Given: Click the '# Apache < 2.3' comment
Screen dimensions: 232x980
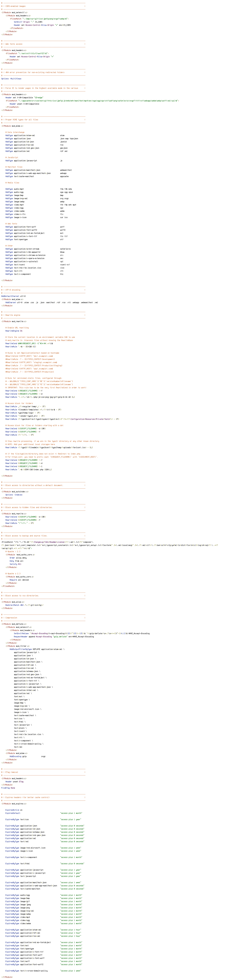Looking at the screenshot, I should (x=13, y=551).
